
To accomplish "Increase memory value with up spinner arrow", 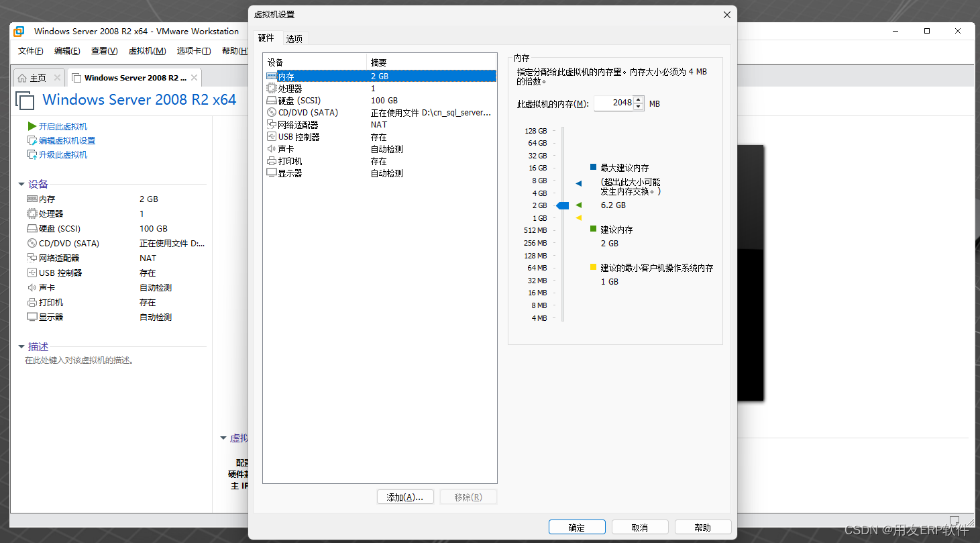I will pos(638,99).
